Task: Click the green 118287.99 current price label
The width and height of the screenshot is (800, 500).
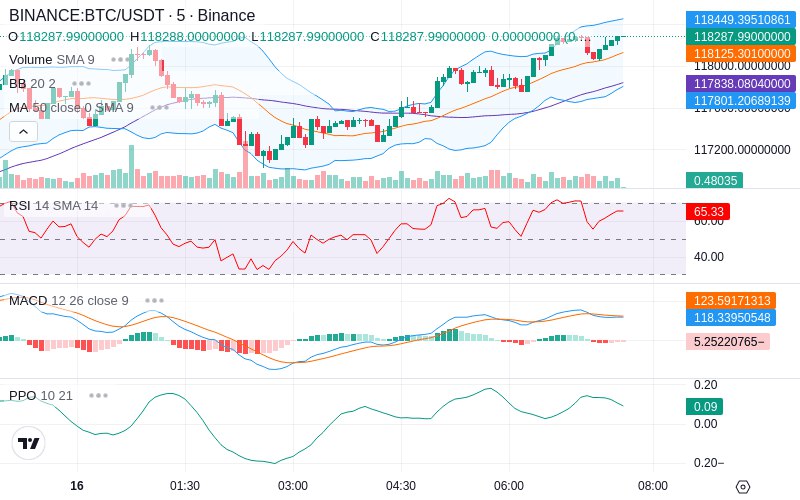Action: [x=741, y=37]
